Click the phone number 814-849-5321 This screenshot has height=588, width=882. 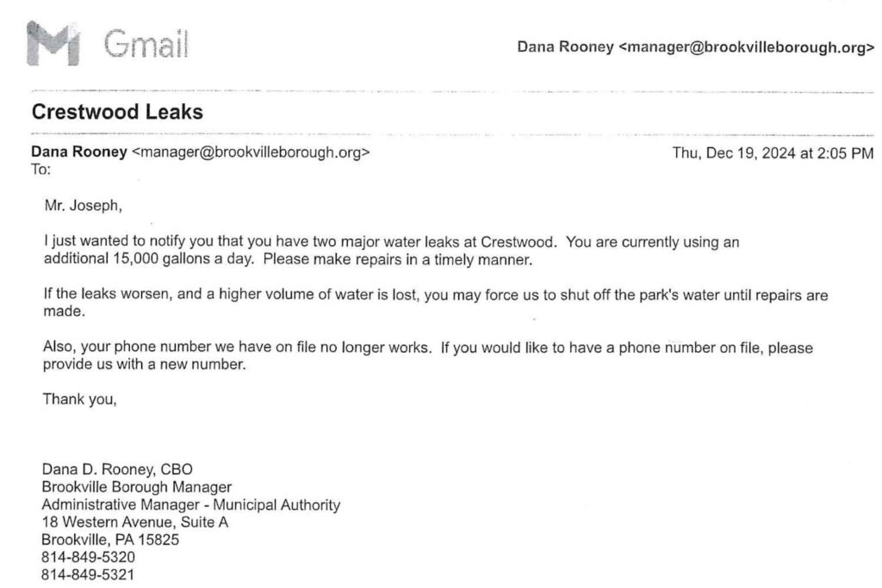pos(88,574)
